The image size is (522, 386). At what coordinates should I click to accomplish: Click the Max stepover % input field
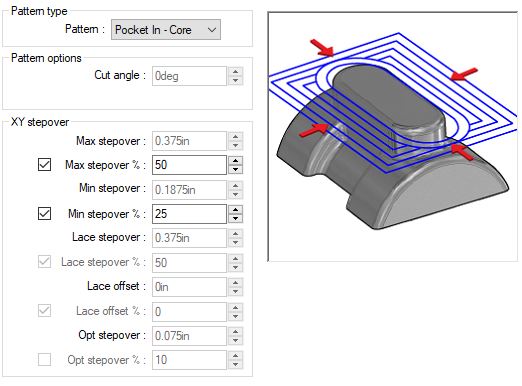[189, 165]
